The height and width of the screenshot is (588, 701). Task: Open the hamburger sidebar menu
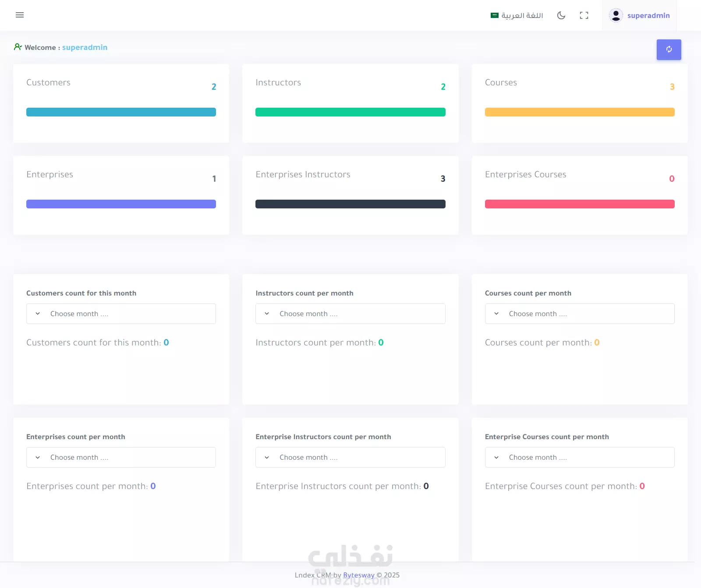[20, 15]
